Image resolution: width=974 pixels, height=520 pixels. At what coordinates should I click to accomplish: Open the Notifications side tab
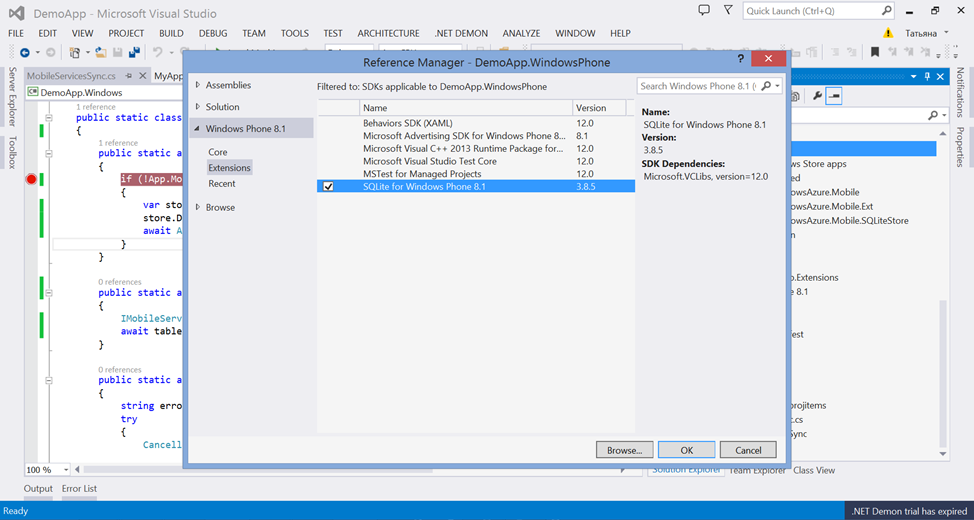960,91
